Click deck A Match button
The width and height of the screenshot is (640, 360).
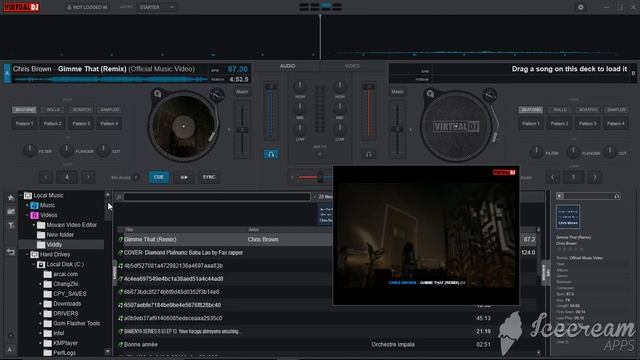pyautogui.click(x=242, y=92)
